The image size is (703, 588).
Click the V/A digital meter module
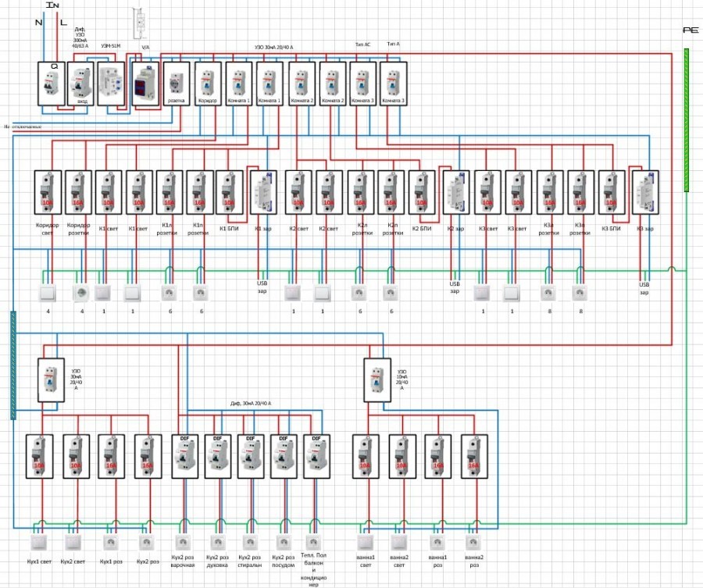point(145,84)
